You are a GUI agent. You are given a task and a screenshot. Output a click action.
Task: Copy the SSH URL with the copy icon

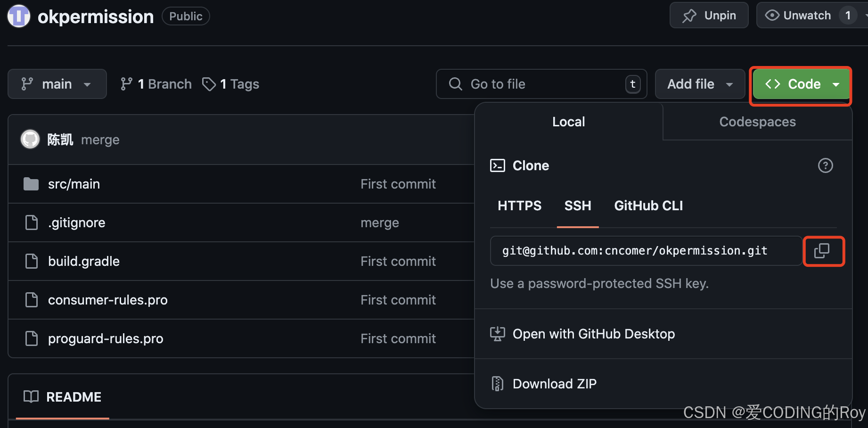tap(822, 251)
